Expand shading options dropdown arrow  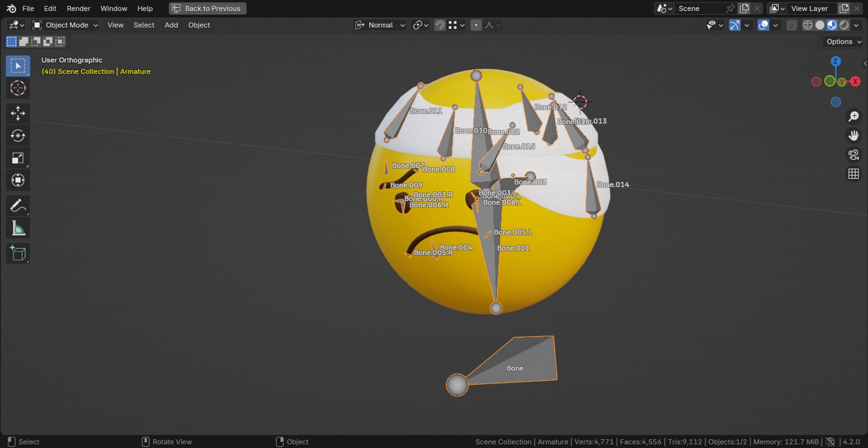click(x=856, y=25)
